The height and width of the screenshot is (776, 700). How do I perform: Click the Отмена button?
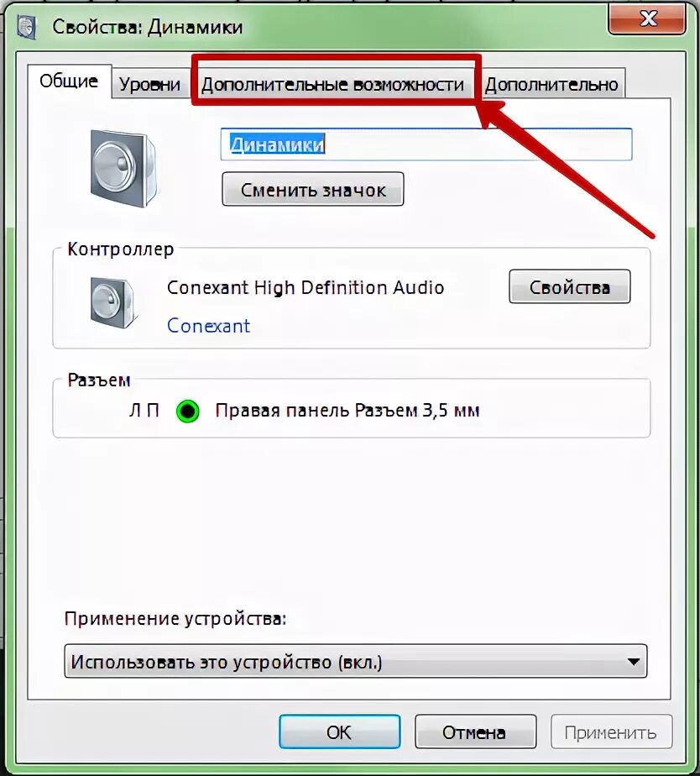tap(475, 731)
